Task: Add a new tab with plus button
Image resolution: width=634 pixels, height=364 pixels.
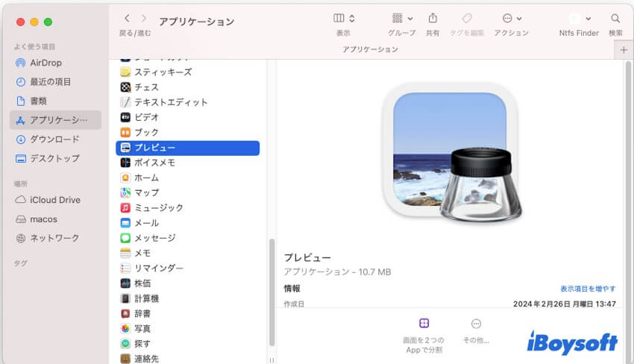Action: (x=624, y=50)
